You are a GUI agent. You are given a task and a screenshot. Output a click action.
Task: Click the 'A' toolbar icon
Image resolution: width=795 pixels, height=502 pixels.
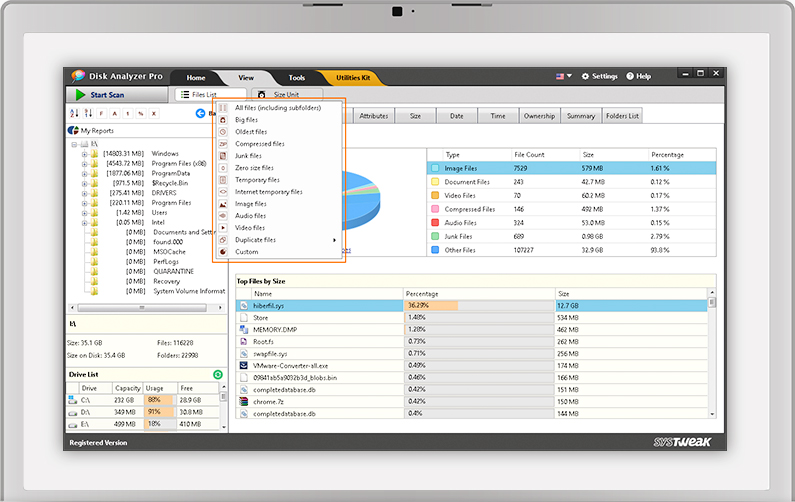click(115, 114)
